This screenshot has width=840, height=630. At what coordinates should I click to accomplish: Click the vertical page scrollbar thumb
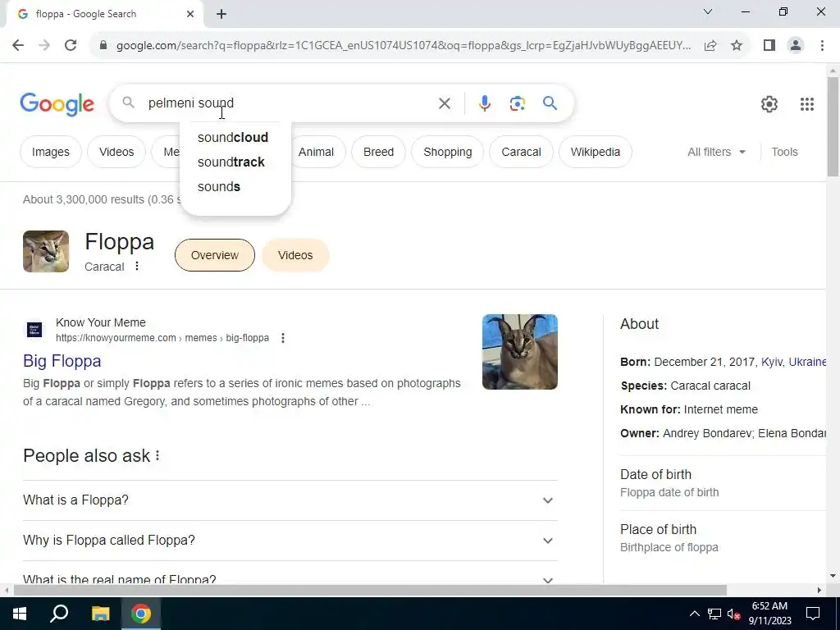coord(833,126)
